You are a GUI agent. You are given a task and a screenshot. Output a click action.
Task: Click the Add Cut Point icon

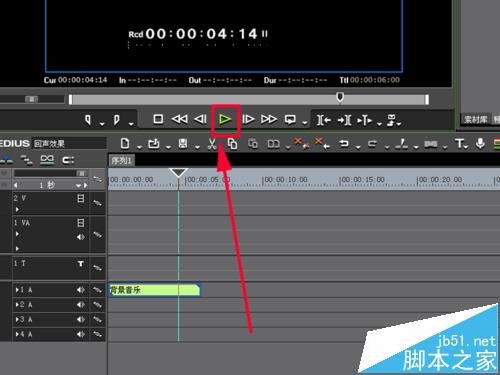click(x=402, y=144)
